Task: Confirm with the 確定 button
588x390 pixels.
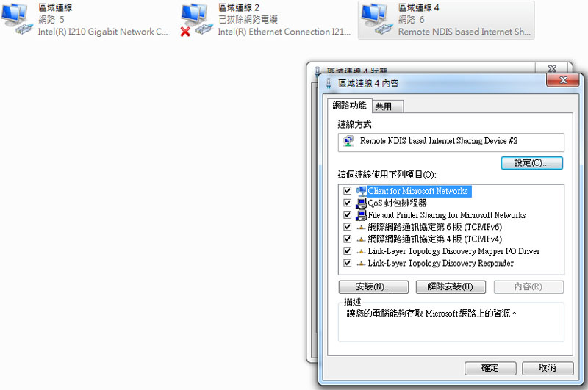Action: tap(490, 368)
